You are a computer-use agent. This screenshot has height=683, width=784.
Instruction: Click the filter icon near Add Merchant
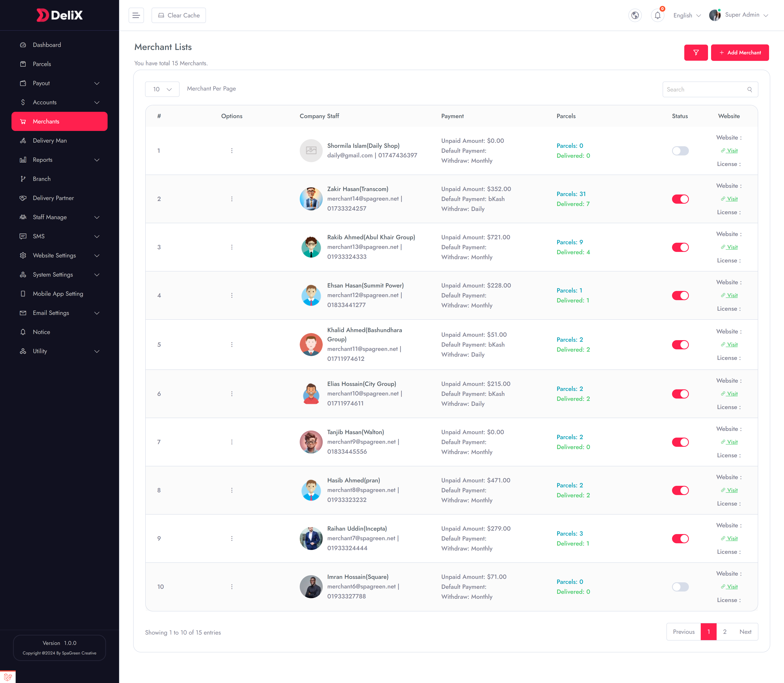click(x=696, y=53)
